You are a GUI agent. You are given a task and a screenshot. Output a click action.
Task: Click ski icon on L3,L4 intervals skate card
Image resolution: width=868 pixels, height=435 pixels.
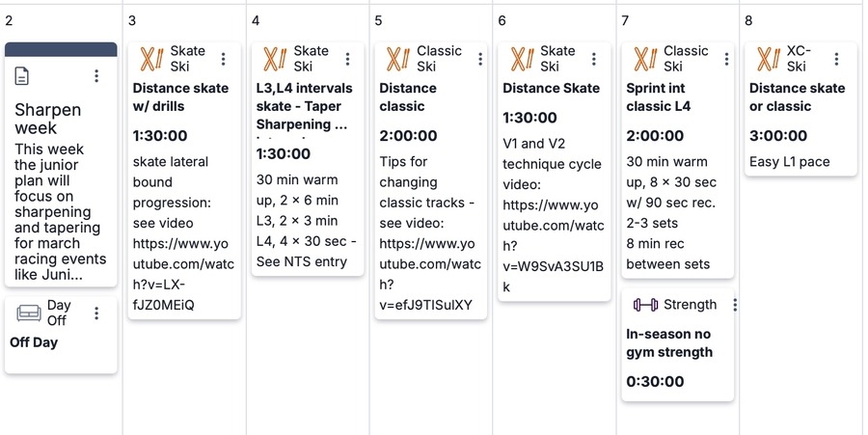point(275,59)
